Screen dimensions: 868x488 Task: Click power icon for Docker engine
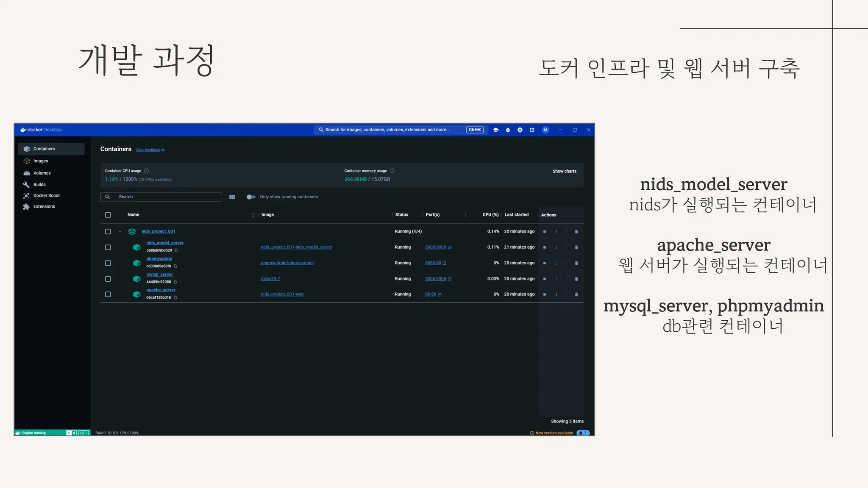pos(81,433)
